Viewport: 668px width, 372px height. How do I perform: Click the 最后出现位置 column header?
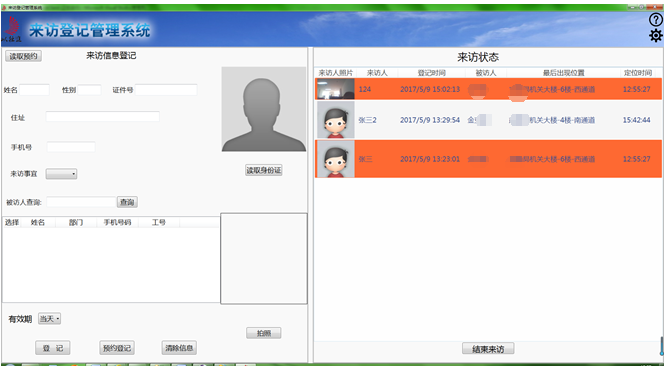[563, 73]
